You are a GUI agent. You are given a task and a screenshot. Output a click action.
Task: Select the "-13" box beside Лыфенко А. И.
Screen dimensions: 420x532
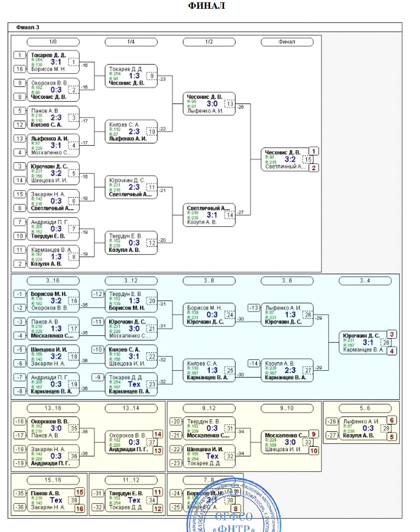tap(254, 308)
